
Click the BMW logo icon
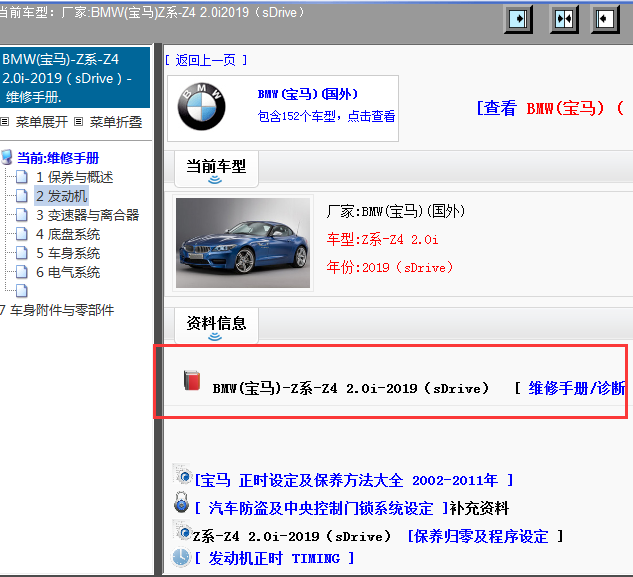coord(201,107)
